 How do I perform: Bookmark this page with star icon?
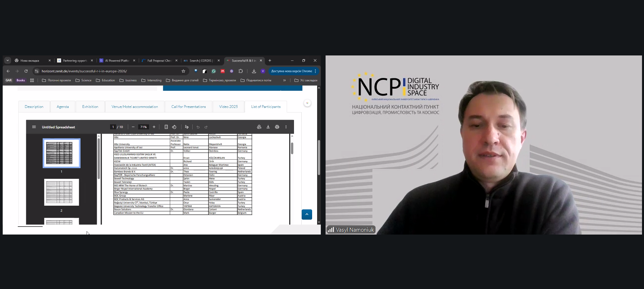[183, 71]
